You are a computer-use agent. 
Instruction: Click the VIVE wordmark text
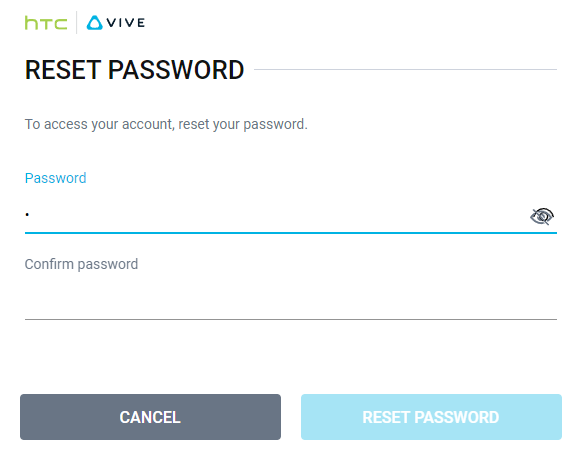[x=126, y=23]
